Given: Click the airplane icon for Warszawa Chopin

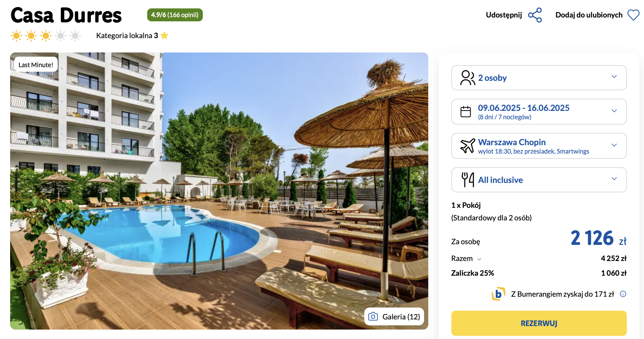Looking at the screenshot, I should [x=467, y=146].
